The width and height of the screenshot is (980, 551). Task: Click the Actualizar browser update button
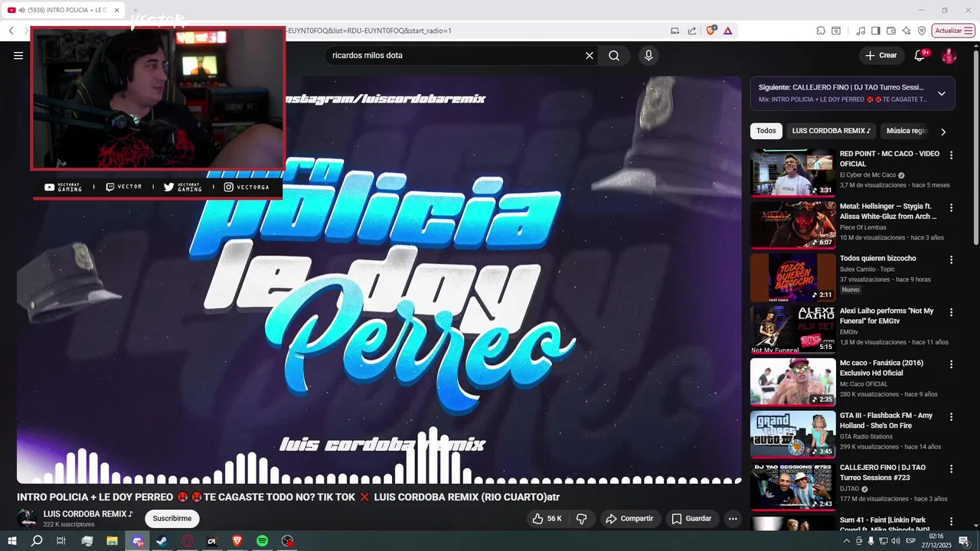click(x=953, y=31)
